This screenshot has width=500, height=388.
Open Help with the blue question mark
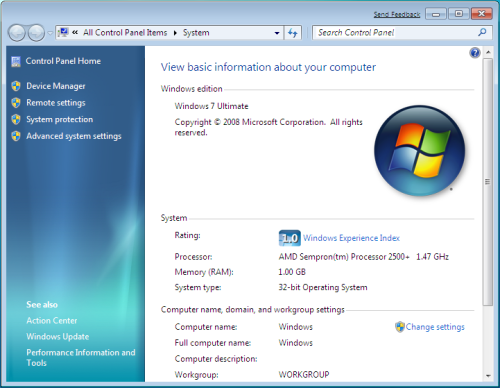[x=475, y=53]
